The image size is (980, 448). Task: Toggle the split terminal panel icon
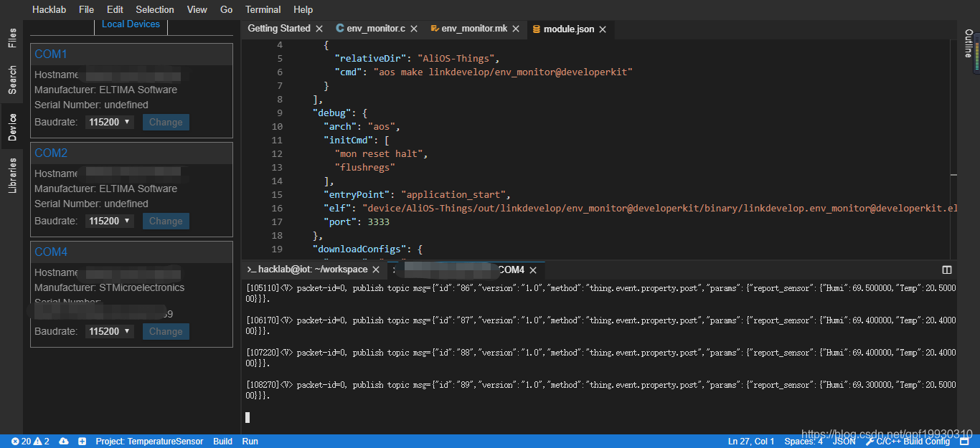[947, 270]
